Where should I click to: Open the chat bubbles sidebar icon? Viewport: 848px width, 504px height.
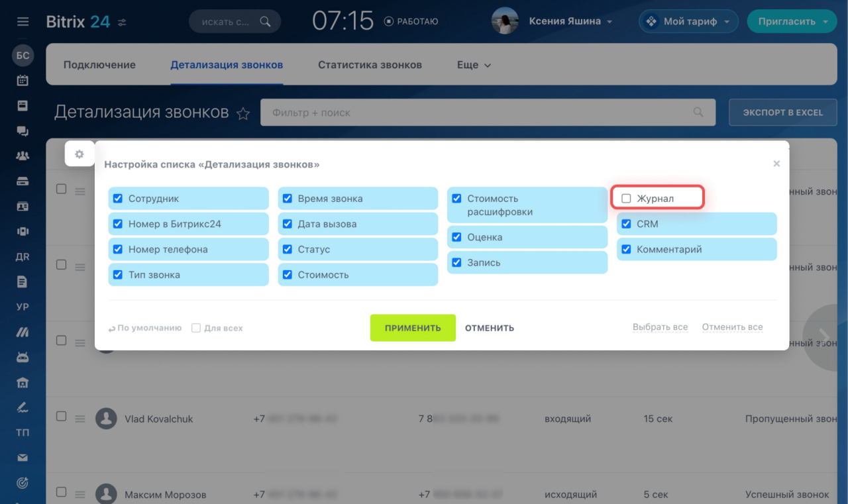point(23,131)
